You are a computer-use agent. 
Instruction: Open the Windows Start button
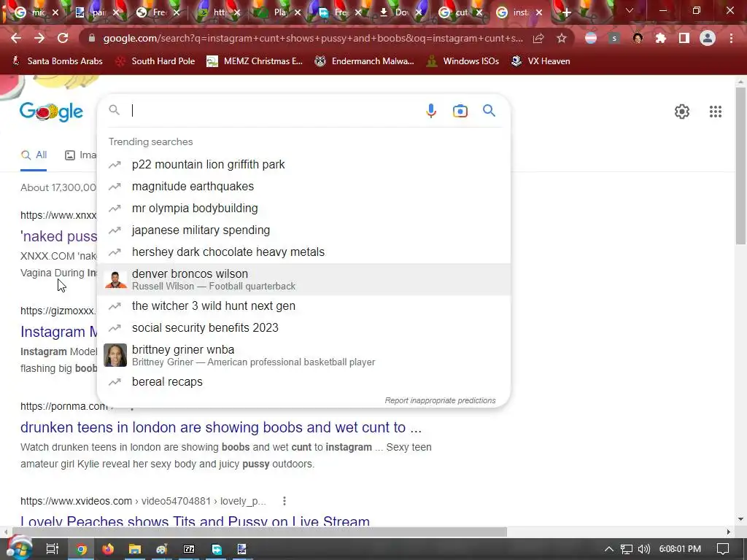pyautogui.click(x=18, y=548)
